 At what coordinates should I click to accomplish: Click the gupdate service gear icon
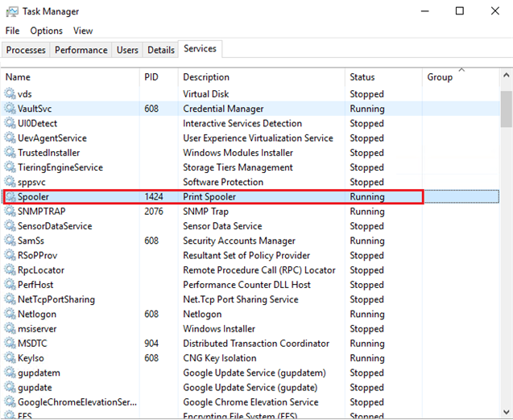coord(10,388)
